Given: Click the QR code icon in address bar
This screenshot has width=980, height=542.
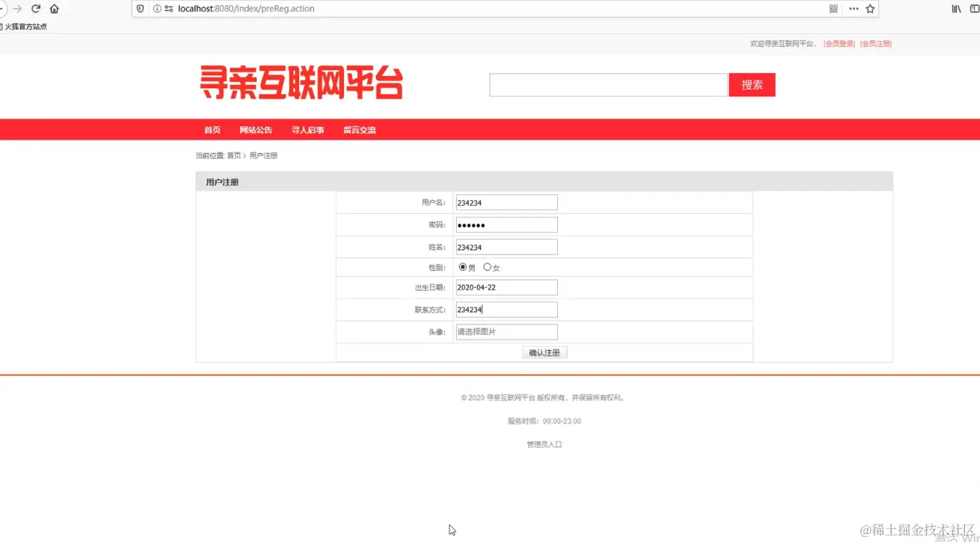Looking at the screenshot, I should [833, 9].
